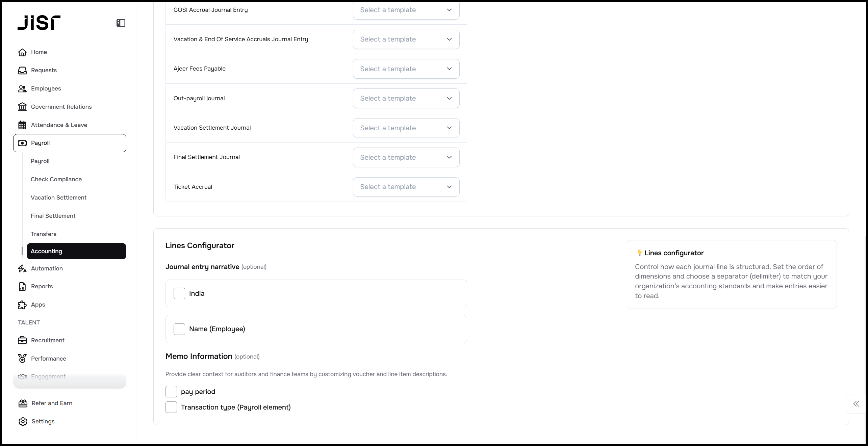Open Requests via the inbox icon
The width and height of the screenshot is (868, 446).
coord(22,71)
